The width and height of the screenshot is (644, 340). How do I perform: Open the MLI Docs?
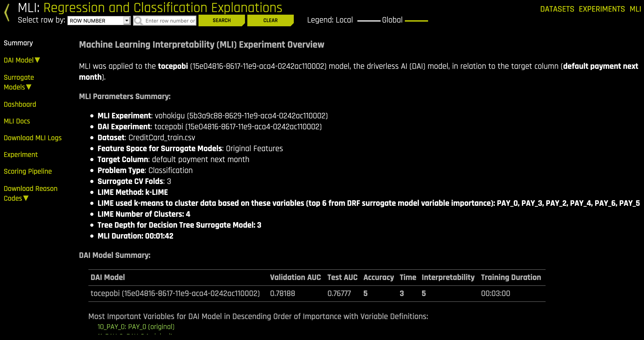tap(17, 121)
